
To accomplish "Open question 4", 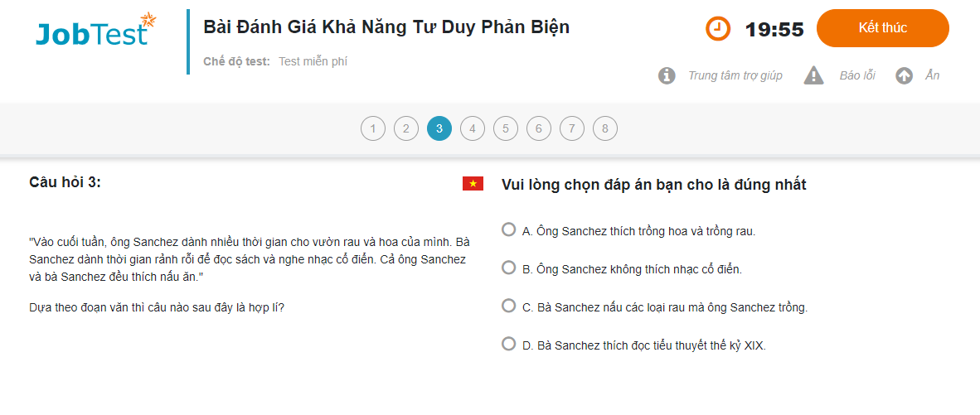I will 473,128.
